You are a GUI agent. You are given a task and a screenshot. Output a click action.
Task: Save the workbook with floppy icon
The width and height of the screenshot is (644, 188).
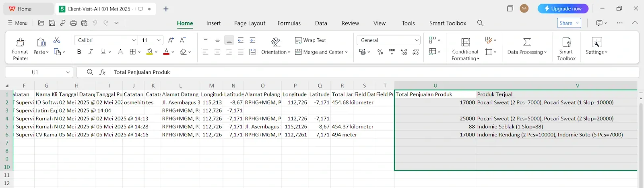[52, 23]
